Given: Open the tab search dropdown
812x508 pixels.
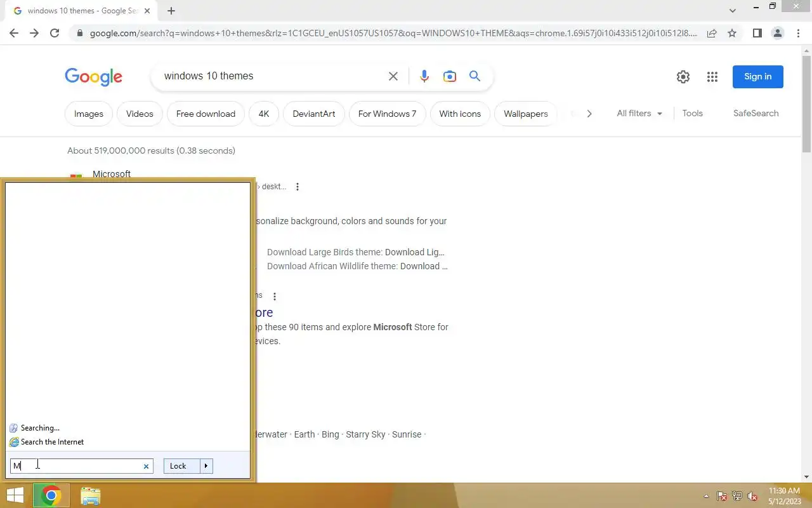Looking at the screenshot, I should (x=733, y=11).
